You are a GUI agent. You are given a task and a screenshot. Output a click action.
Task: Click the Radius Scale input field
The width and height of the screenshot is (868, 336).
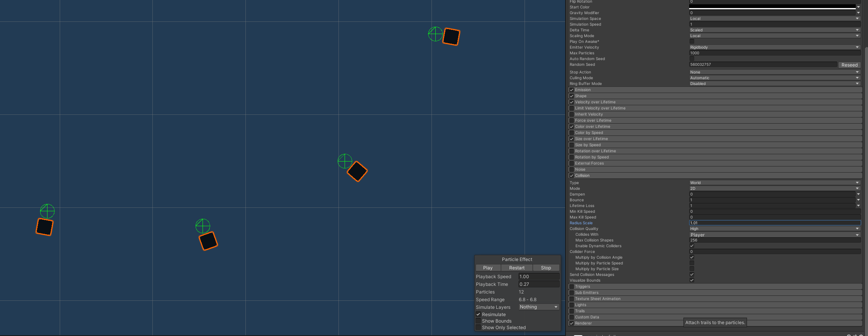774,223
